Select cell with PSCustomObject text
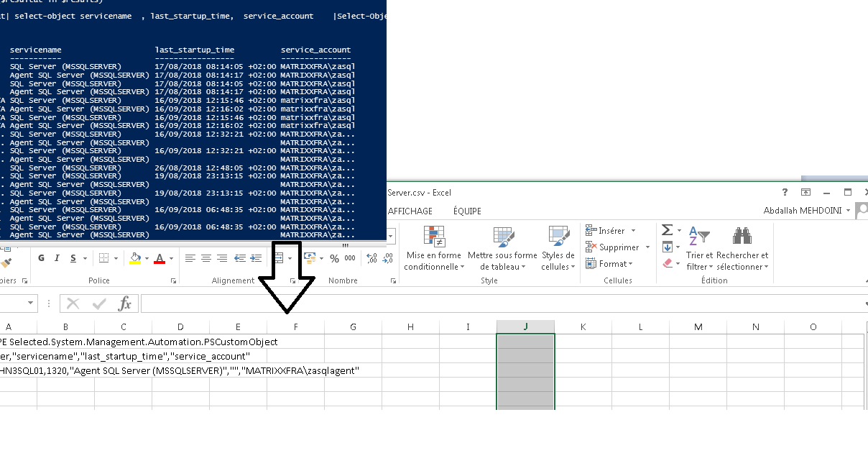The height and width of the screenshot is (466, 868). (139, 342)
